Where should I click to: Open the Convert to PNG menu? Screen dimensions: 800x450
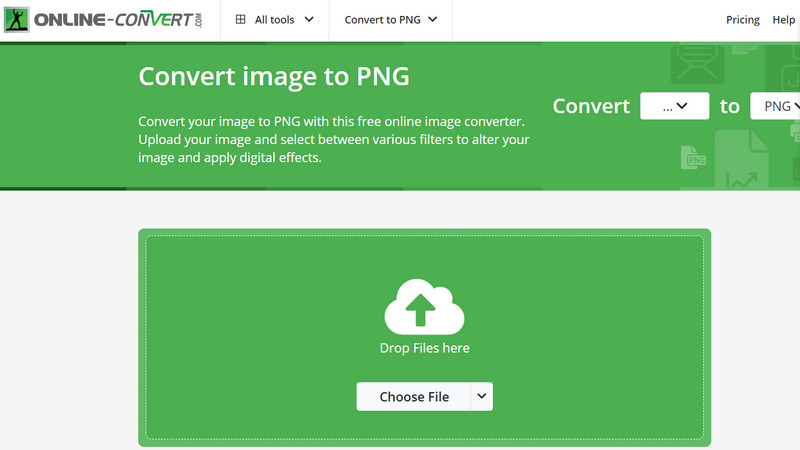(x=391, y=19)
